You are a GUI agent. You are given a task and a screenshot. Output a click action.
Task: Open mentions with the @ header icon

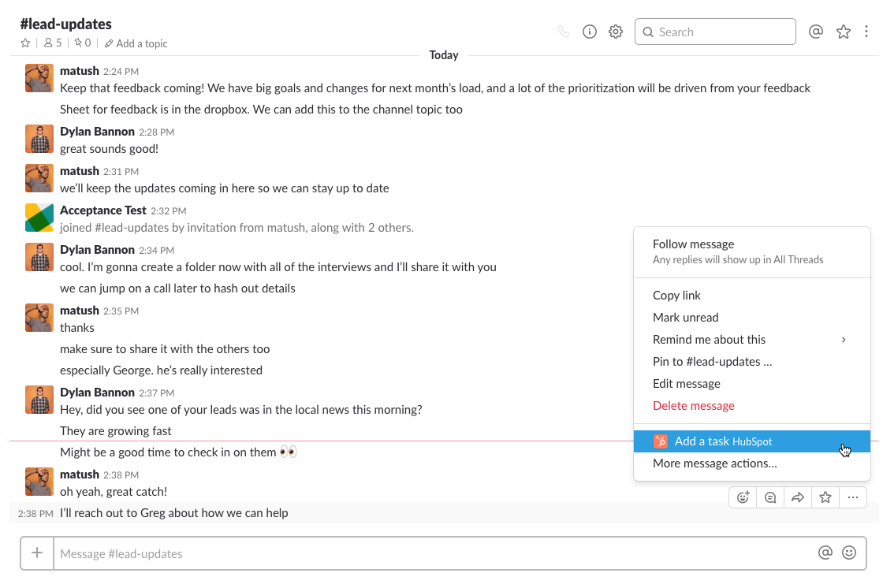pos(815,32)
